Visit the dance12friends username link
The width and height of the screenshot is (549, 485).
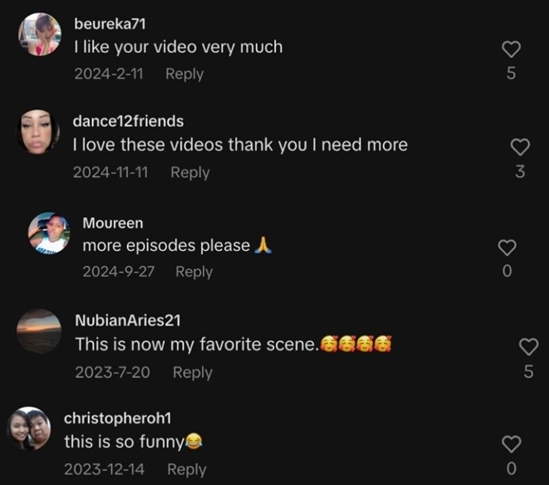(x=128, y=121)
